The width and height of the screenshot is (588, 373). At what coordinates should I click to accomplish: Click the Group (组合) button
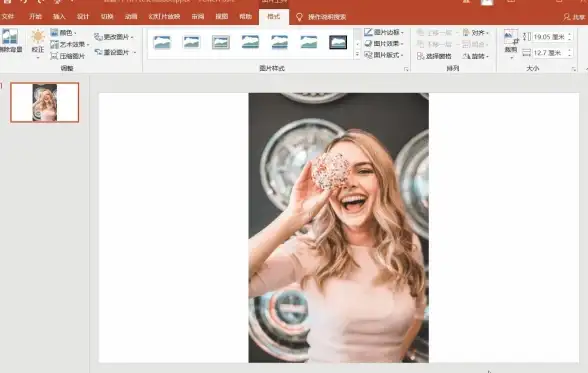pyautogui.click(x=476, y=45)
